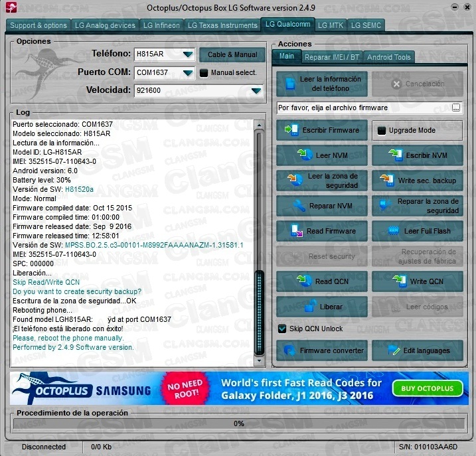Screen dimensions: 476x456
Task: Click the Leer NVM green arrow icon
Action: tap(305, 155)
